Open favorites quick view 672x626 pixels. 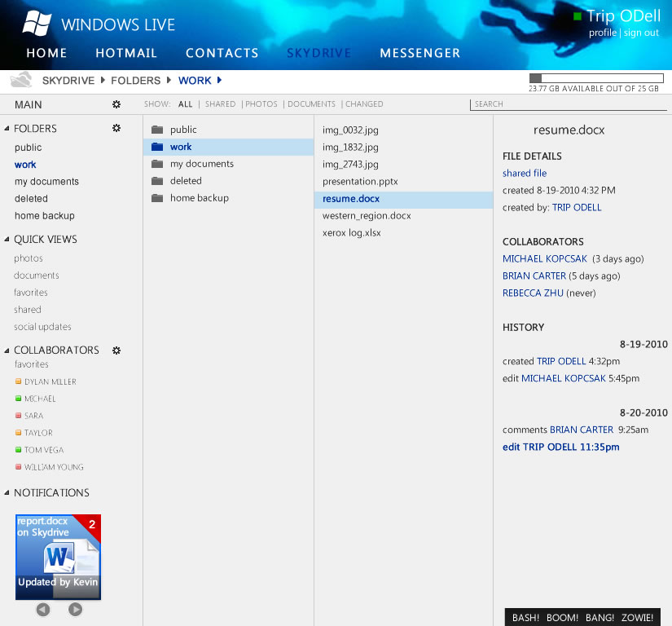pyautogui.click(x=30, y=293)
